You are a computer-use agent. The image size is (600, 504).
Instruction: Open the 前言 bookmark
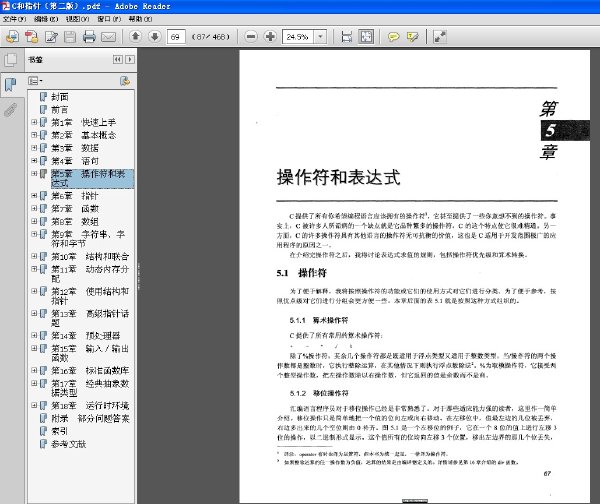point(60,110)
